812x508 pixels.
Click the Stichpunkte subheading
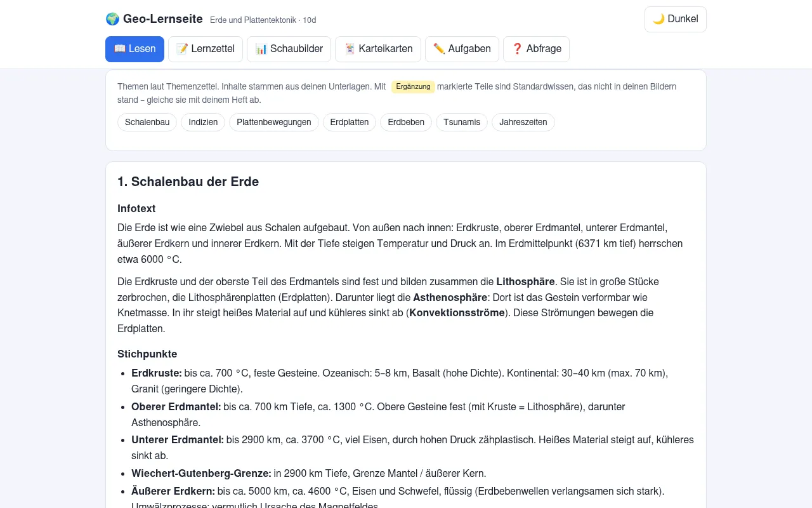147,354
